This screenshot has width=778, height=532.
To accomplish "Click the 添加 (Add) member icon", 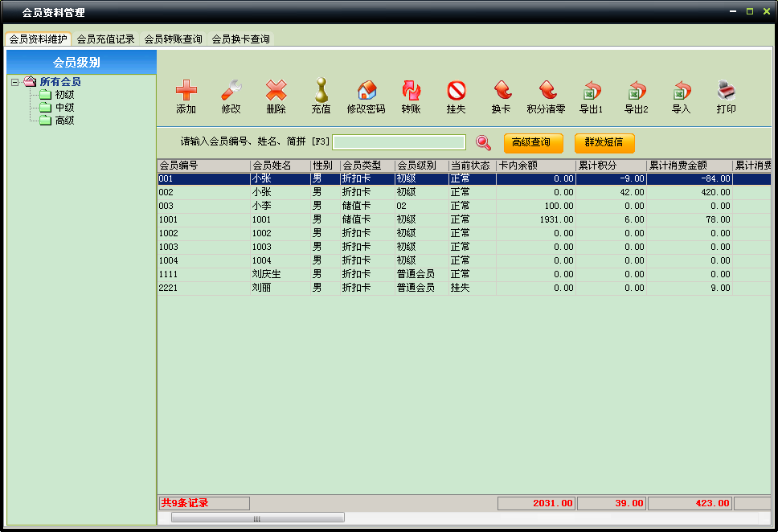I will click(x=186, y=92).
